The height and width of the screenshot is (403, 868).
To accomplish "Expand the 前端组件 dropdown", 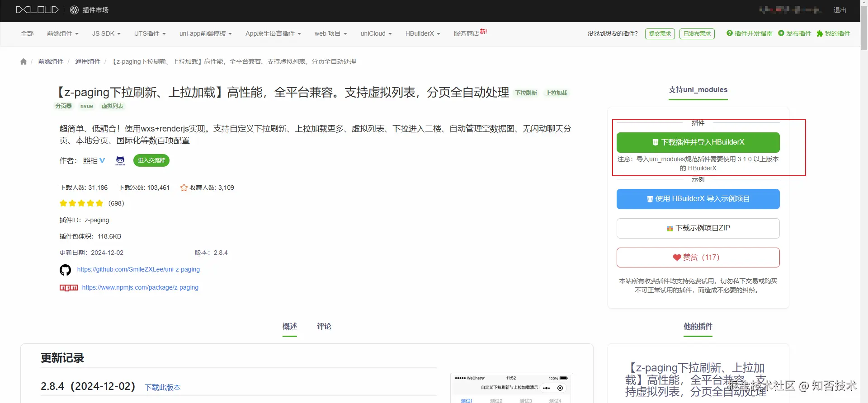I will point(62,33).
